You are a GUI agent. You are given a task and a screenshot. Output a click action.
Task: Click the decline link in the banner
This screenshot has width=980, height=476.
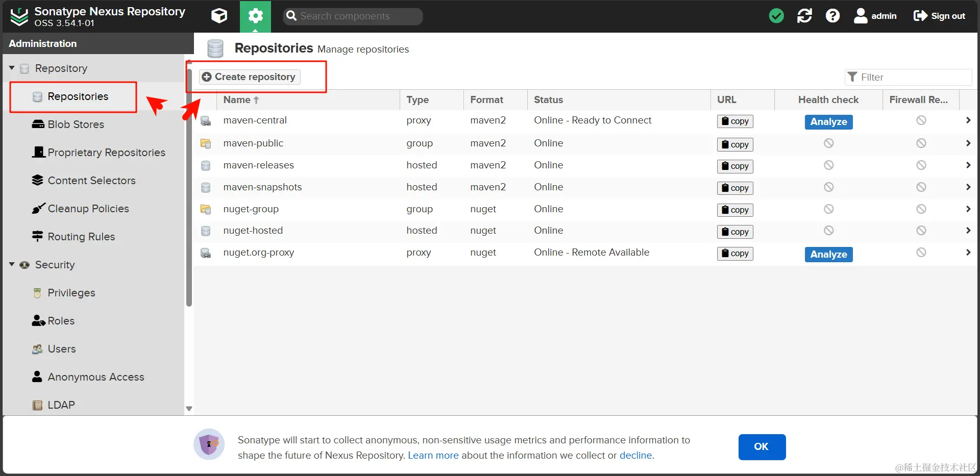(x=635, y=455)
